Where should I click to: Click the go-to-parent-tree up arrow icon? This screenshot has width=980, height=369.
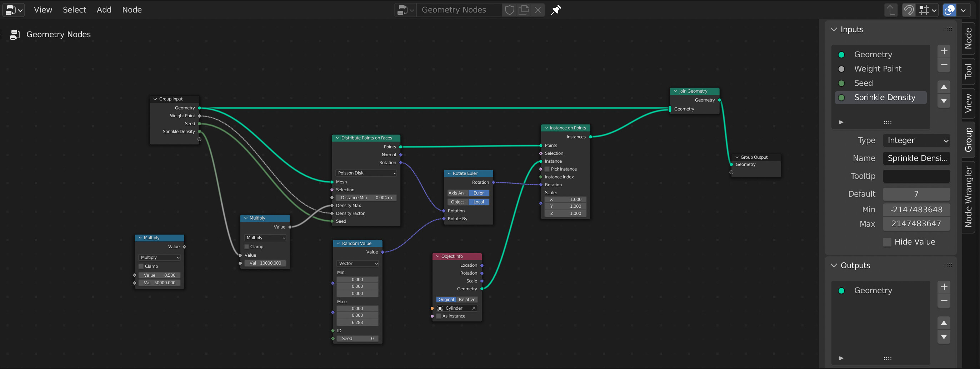(x=891, y=10)
